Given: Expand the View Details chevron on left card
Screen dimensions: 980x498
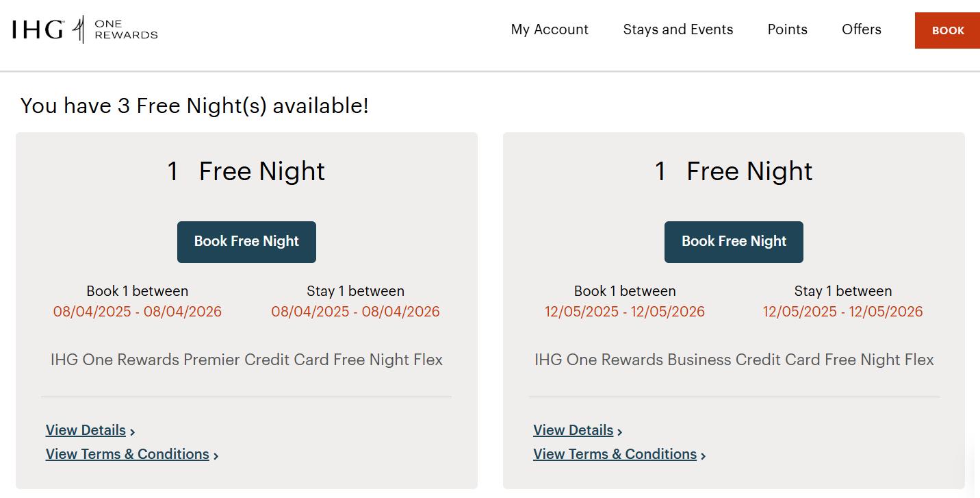Looking at the screenshot, I should [132, 431].
